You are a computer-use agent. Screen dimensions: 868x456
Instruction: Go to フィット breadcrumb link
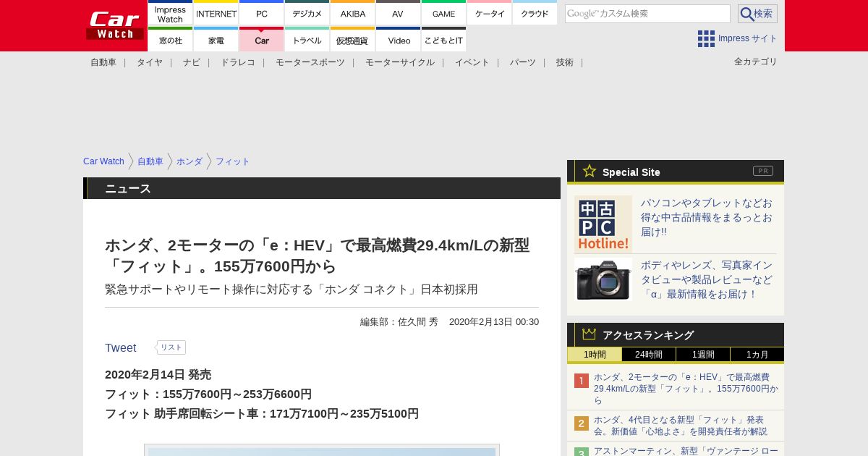point(232,161)
